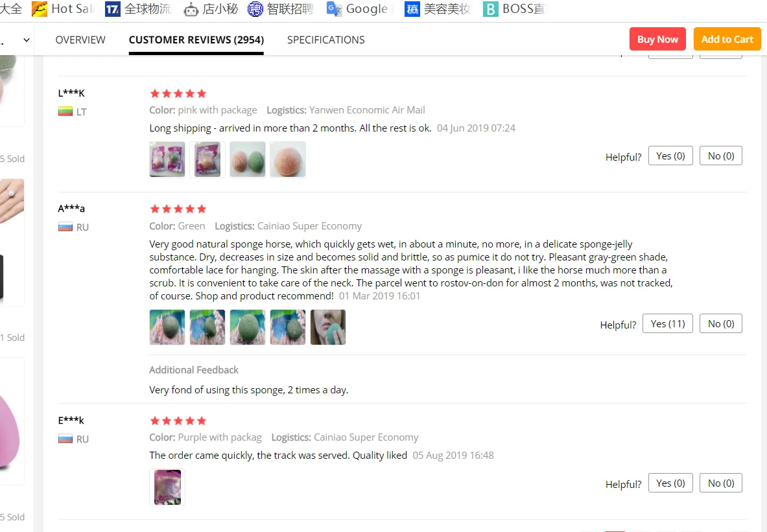Click the Buy Now button
Screen dimensions: 767x532
(x=657, y=39)
